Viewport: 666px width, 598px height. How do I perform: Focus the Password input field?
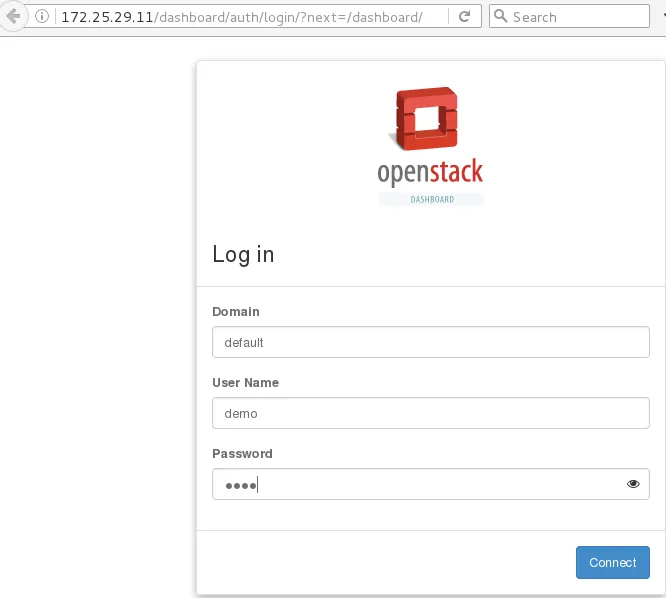point(431,484)
